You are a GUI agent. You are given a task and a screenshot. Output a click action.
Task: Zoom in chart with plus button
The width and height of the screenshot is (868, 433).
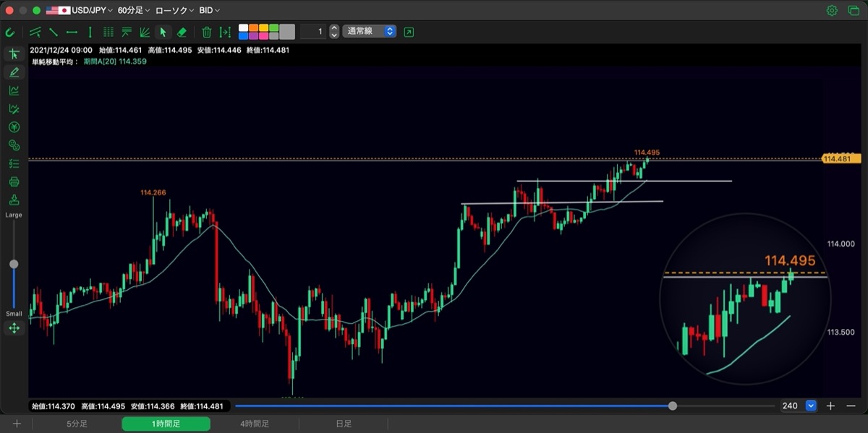(831, 406)
